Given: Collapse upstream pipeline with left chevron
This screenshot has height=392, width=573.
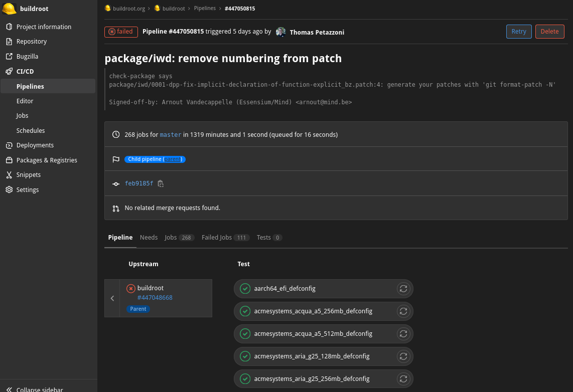Looking at the screenshot, I should pos(112,298).
